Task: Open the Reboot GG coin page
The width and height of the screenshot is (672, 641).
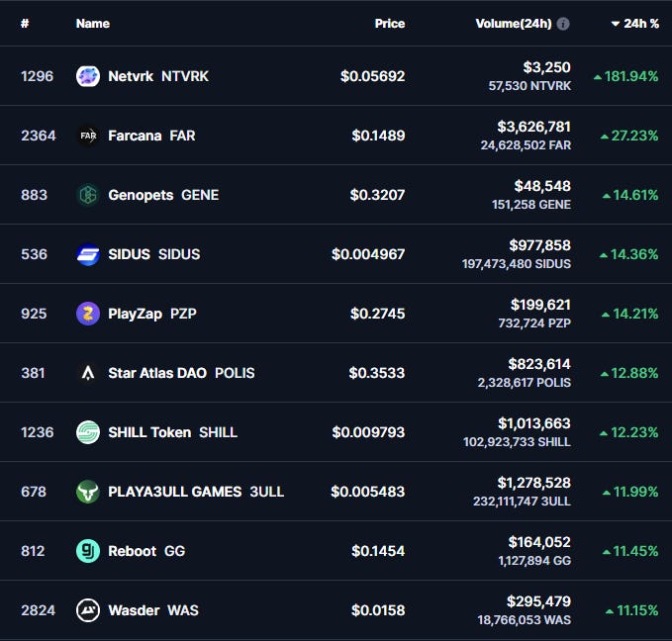Action: 146,551
